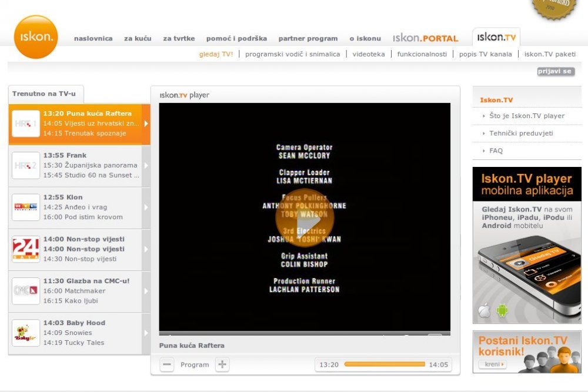Open the 'programski vodič i snimalica' menu

click(292, 54)
